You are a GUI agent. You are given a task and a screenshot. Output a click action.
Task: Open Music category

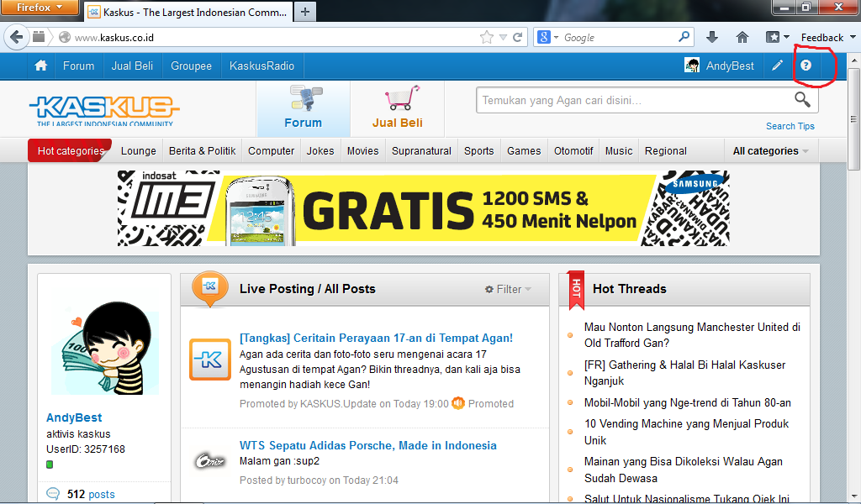[619, 151]
